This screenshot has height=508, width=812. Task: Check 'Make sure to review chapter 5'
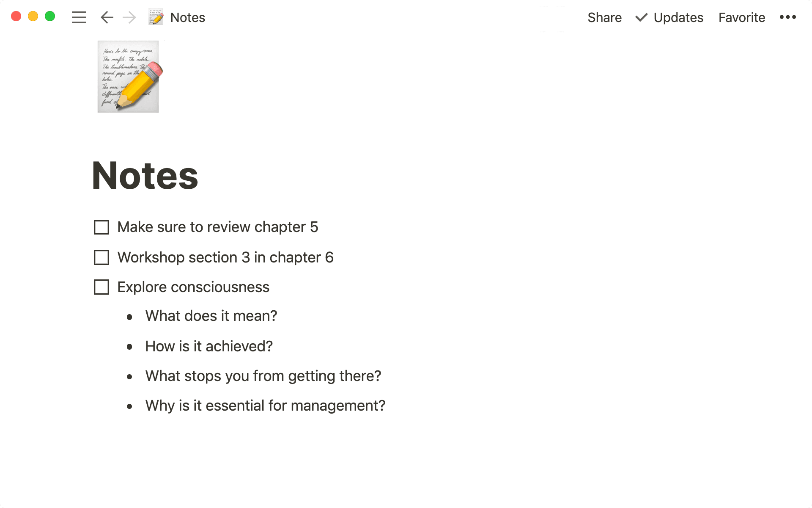(x=101, y=227)
